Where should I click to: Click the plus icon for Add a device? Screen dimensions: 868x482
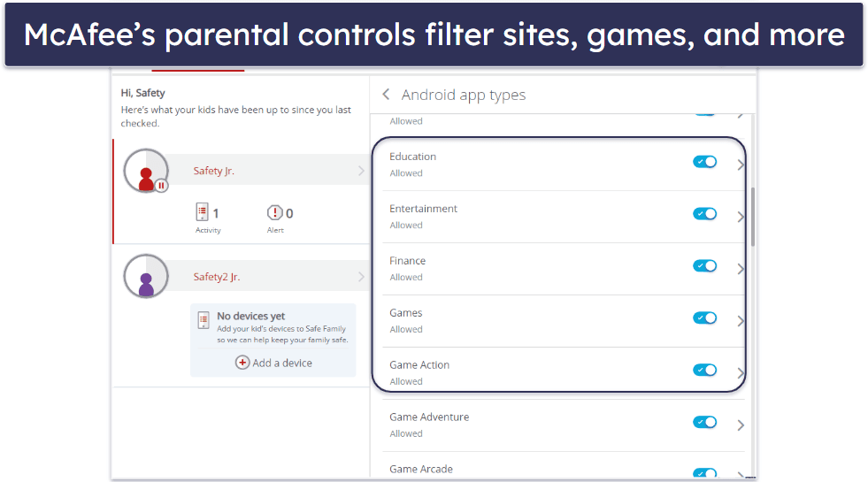242,363
